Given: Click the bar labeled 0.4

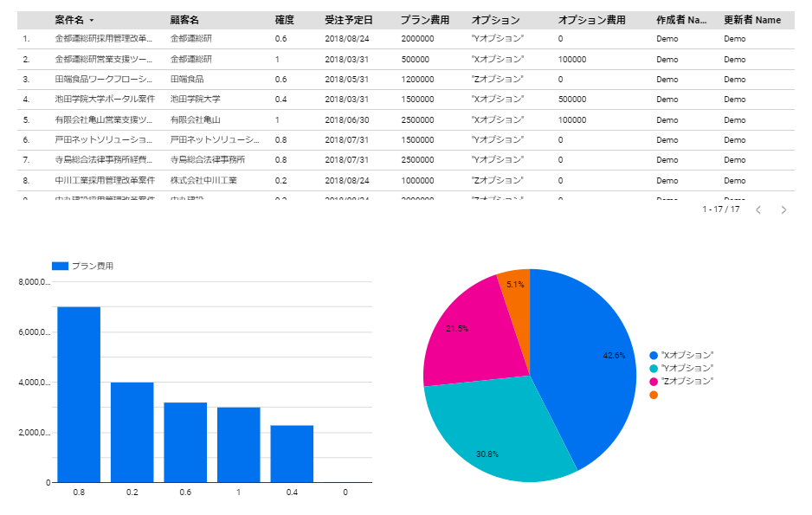Looking at the screenshot, I should (x=292, y=454).
